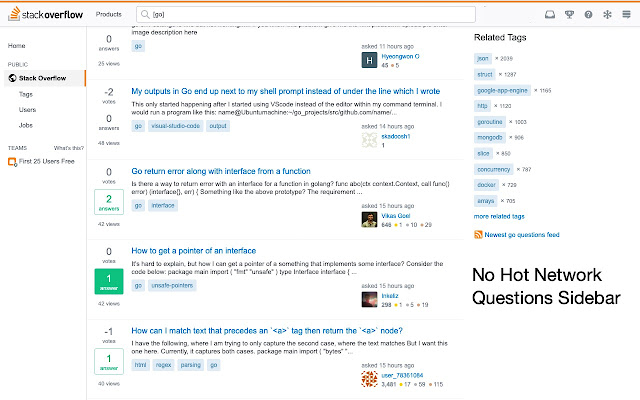Viewport: 640px width, 400px height.
Task: Click the What's this? link
Action: (69, 148)
